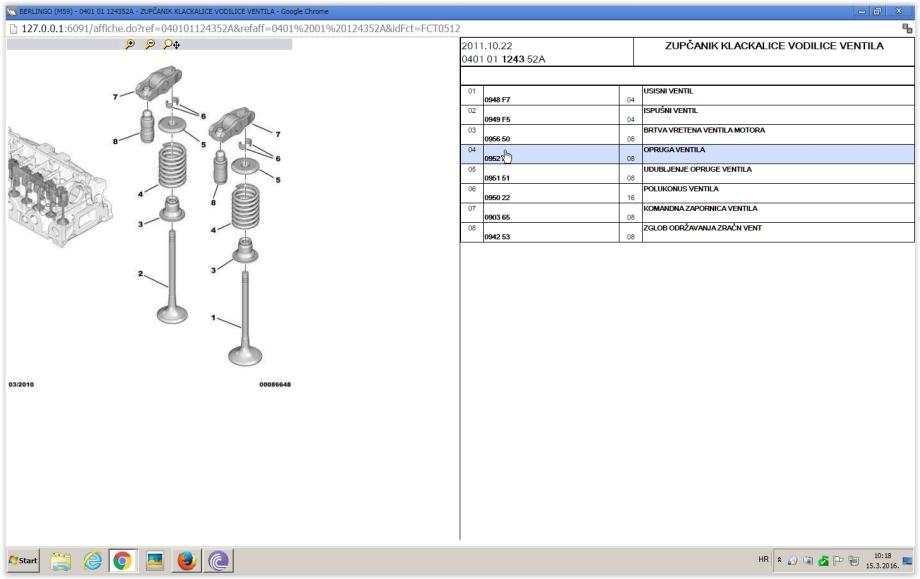
Task: Click callout number 2 on the diagram
Action: 140,273
